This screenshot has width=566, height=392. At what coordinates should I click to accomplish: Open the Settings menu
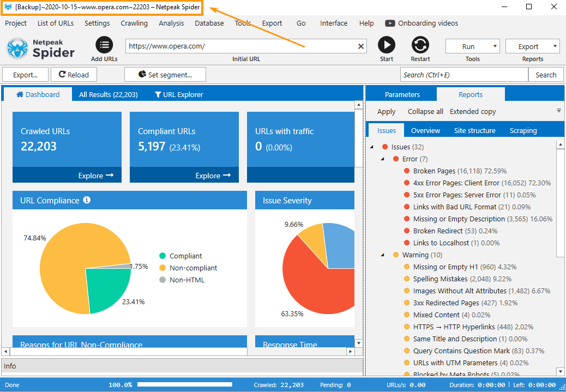[97, 23]
